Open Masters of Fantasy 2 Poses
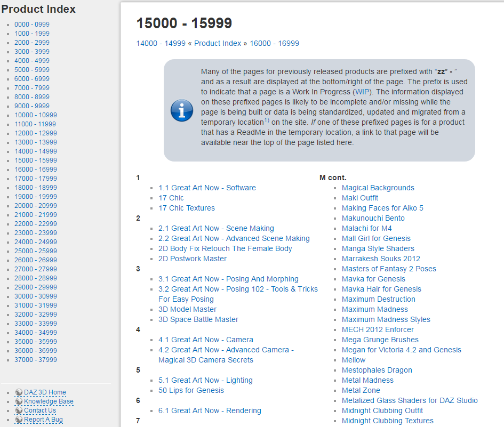This screenshot has height=427, width=504. coord(389,269)
